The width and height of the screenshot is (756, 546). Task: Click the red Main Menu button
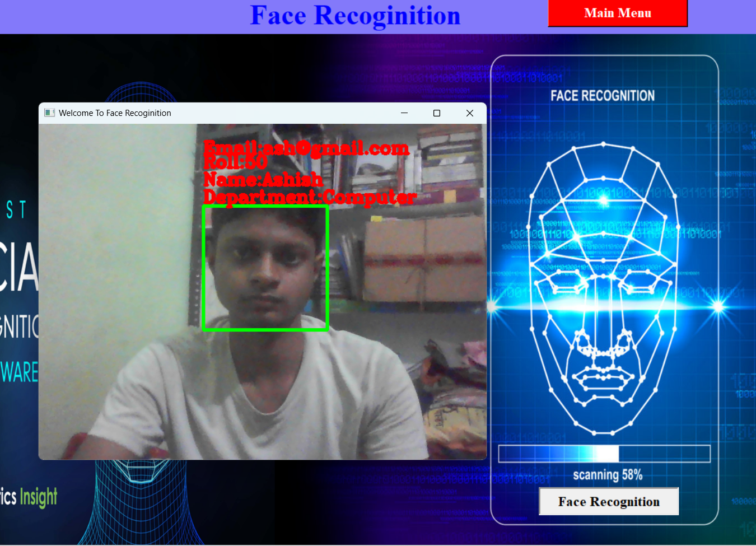617,13
